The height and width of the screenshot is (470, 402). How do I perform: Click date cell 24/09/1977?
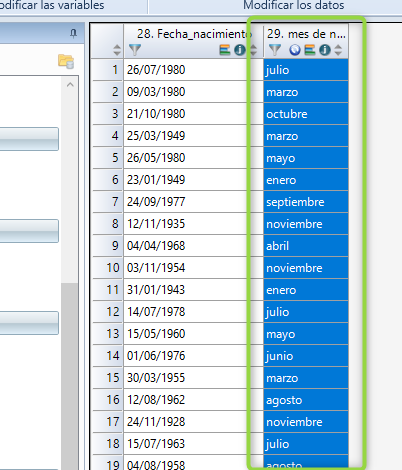point(193,202)
